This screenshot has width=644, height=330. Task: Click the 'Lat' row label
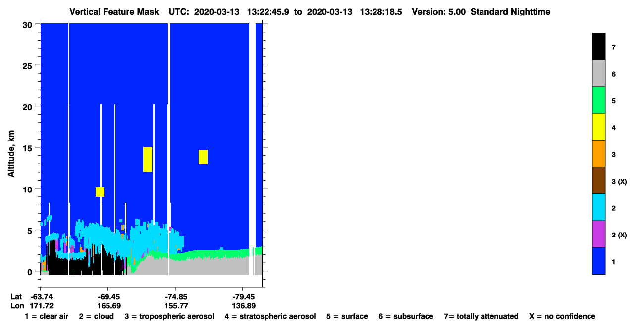[x=16, y=297]
